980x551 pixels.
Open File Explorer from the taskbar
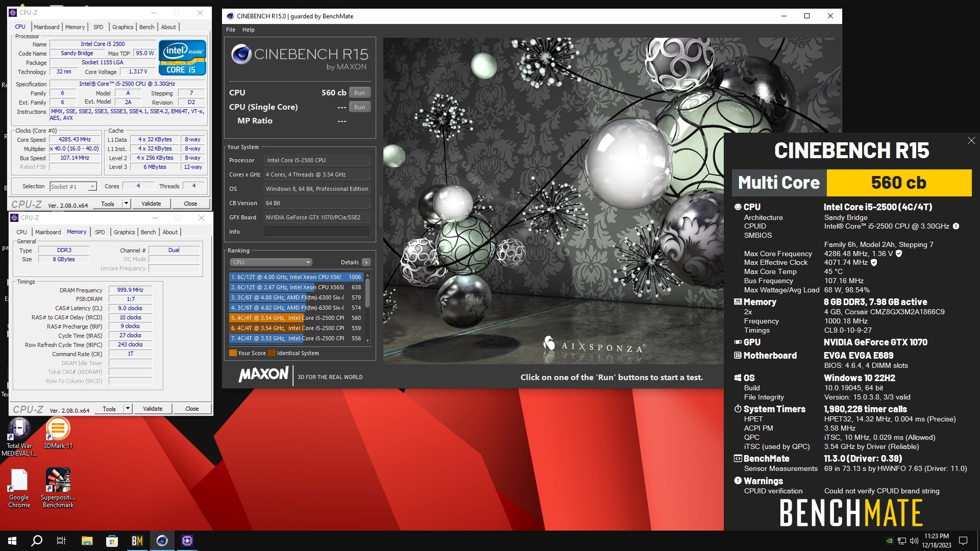(x=87, y=541)
